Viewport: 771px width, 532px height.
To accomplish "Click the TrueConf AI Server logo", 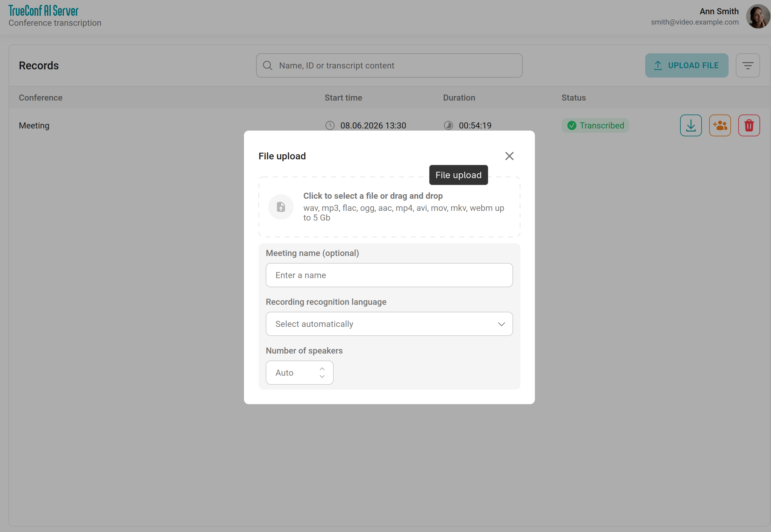I will click(43, 11).
